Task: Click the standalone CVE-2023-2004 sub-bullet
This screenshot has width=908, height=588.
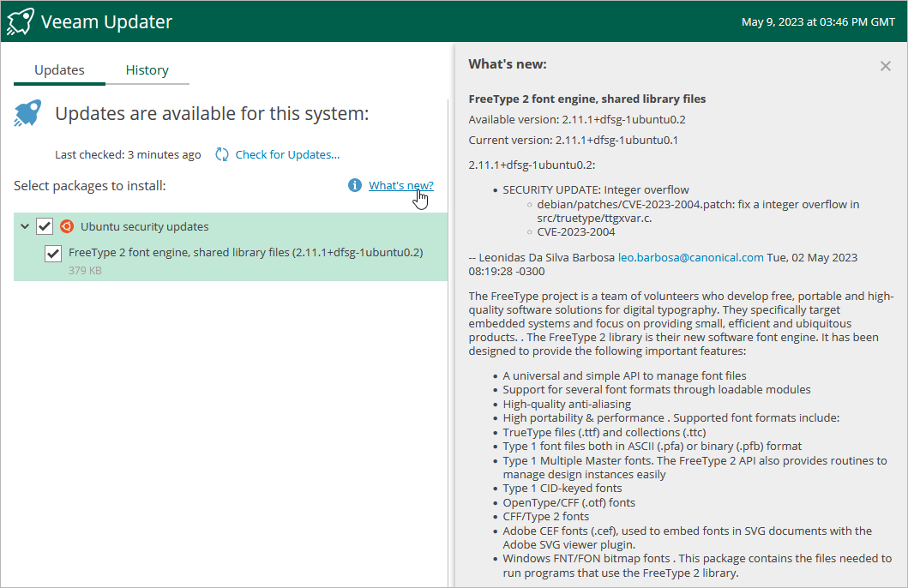Action: pos(575,232)
